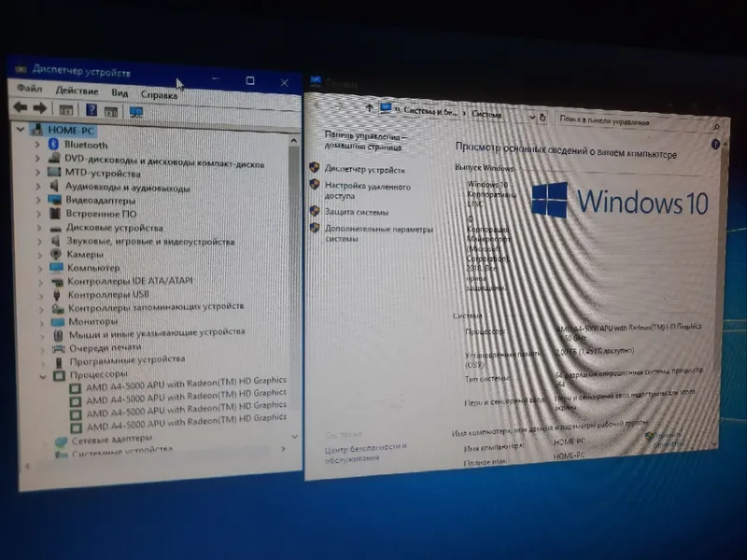Image resolution: width=747 pixels, height=560 pixels.
Task: Click scroll-down arrow in Device Manager tree
Action: coord(294,436)
